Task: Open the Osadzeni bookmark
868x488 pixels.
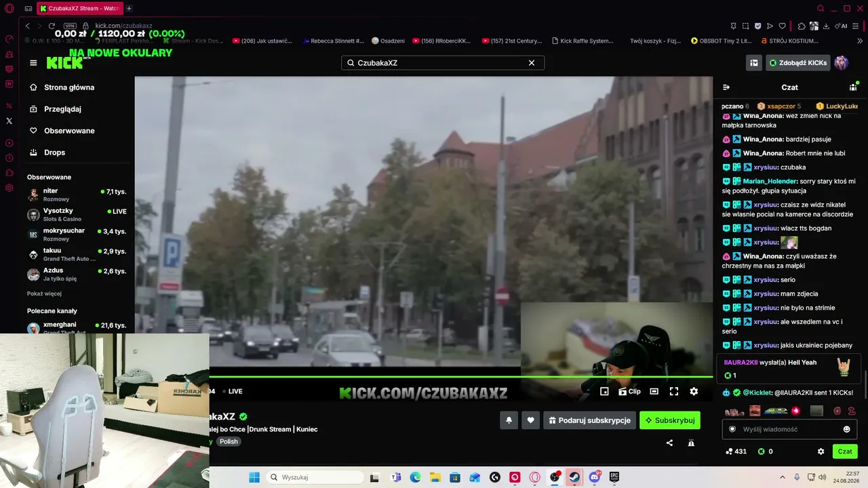Action: (x=388, y=41)
